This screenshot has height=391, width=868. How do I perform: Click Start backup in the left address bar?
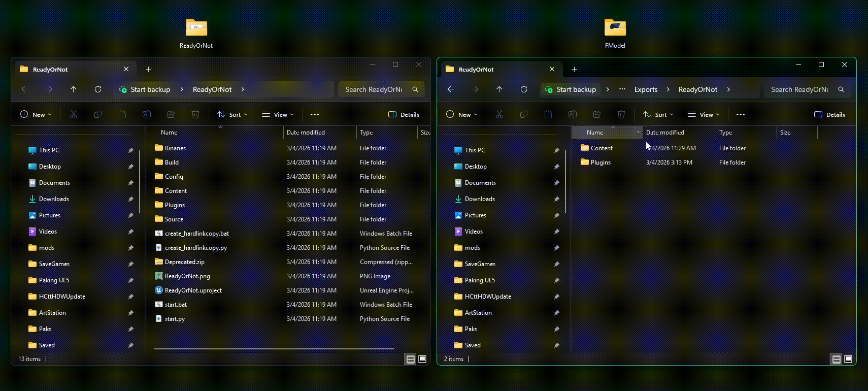tap(150, 89)
